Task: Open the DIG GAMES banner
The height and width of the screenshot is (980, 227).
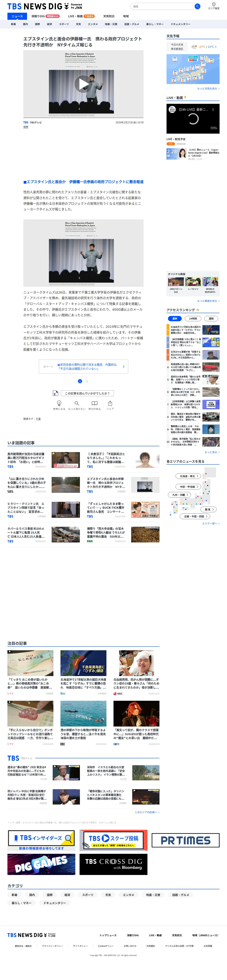Action: coord(41,864)
